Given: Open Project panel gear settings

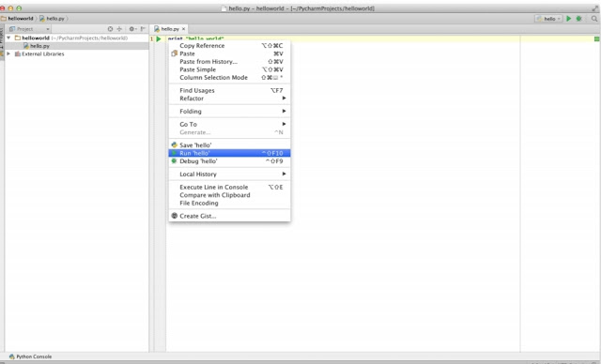Looking at the screenshot, I should point(132,29).
